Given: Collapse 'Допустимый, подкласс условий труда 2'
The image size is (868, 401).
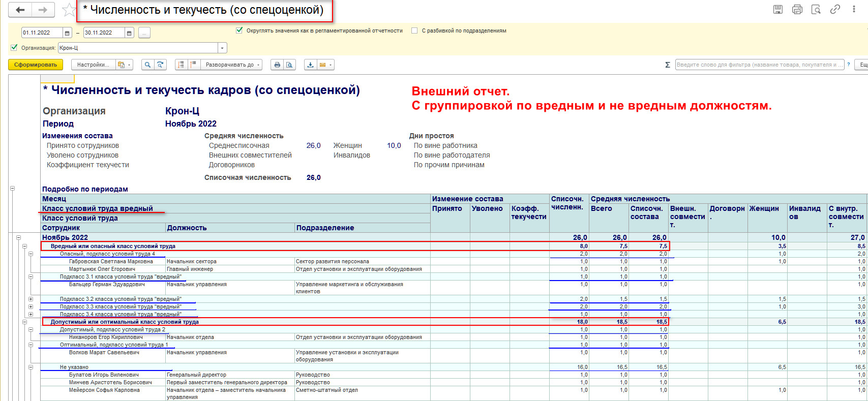Looking at the screenshot, I should [31, 329].
